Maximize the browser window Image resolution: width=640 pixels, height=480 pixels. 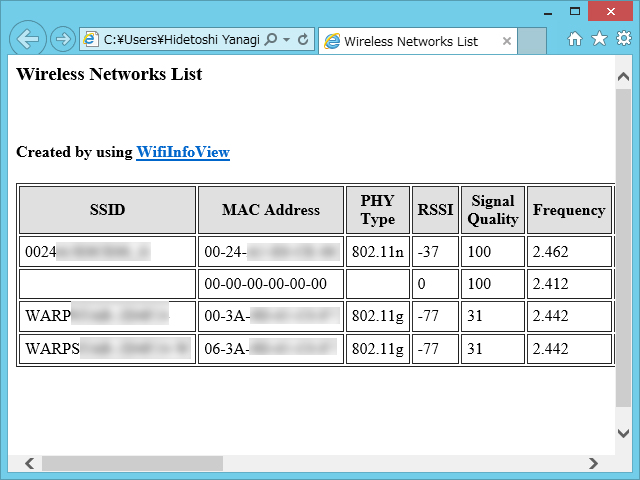click(575, 11)
